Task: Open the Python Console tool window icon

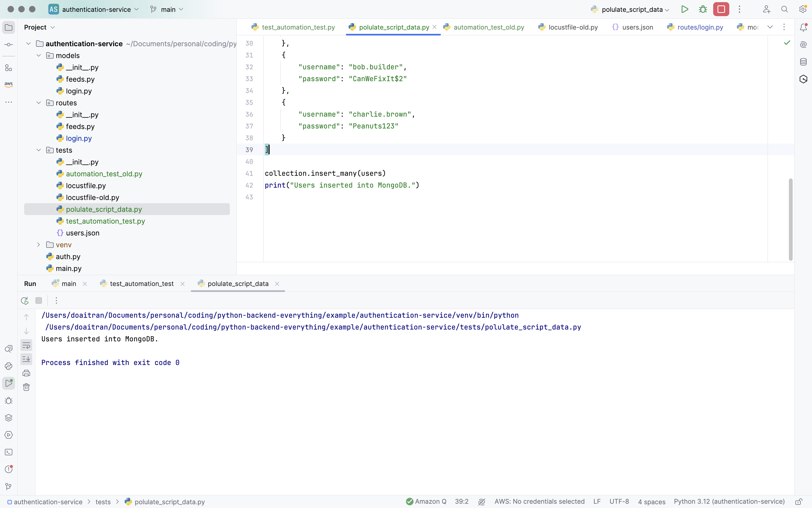Action: click(x=9, y=366)
